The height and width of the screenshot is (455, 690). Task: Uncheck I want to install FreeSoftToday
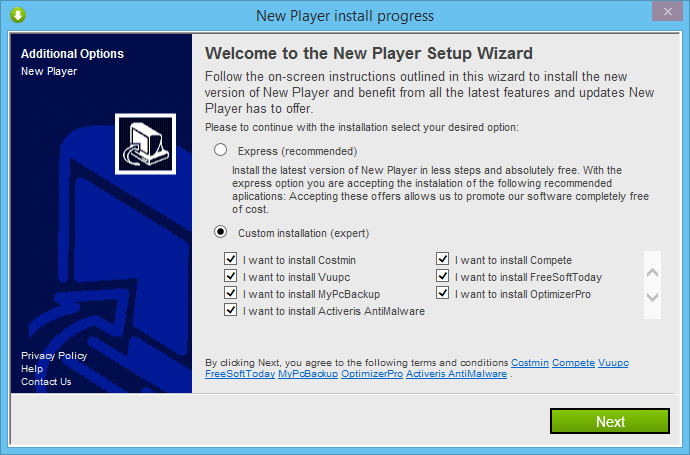click(x=443, y=276)
